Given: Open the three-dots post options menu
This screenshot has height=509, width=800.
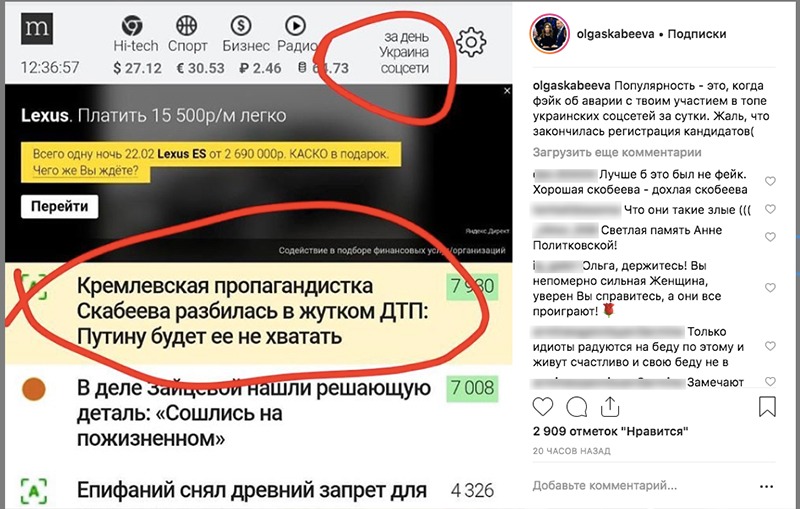Looking at the screenshot, I should tap(766, 487).
